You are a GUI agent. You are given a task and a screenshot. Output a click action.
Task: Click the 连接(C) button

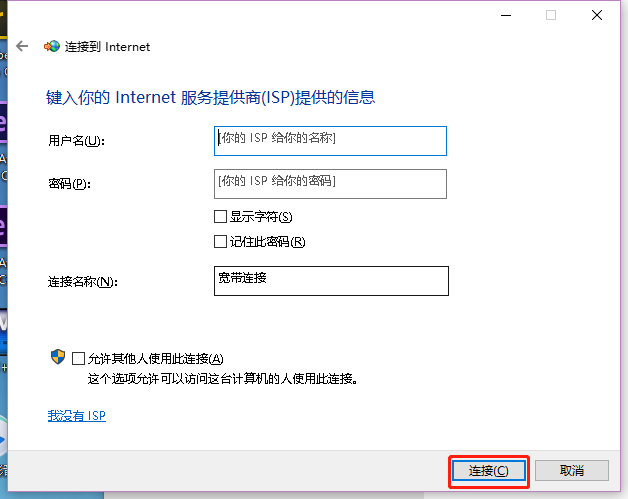pos(489,471)
